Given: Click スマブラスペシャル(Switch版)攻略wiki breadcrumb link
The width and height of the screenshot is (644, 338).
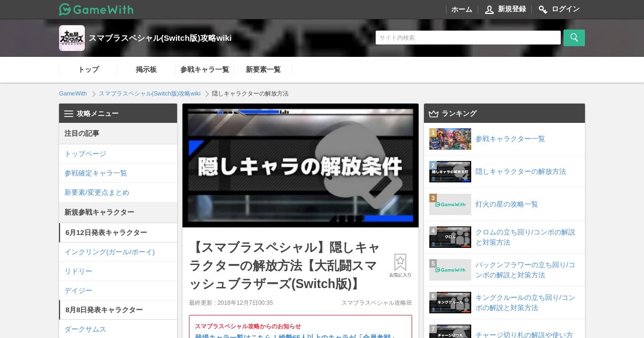Looking at the screenshot, I should pyautogui.click(x=150, y=93).
